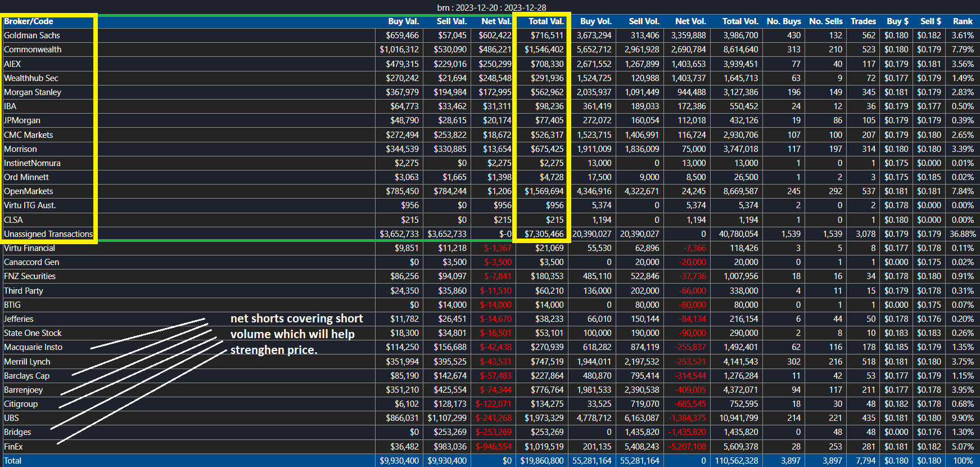Image resolution: width=980 pixels, height=467 pixels.
Task: Click Macquarie Insto net volume -255,837
Action: point(690,347)
